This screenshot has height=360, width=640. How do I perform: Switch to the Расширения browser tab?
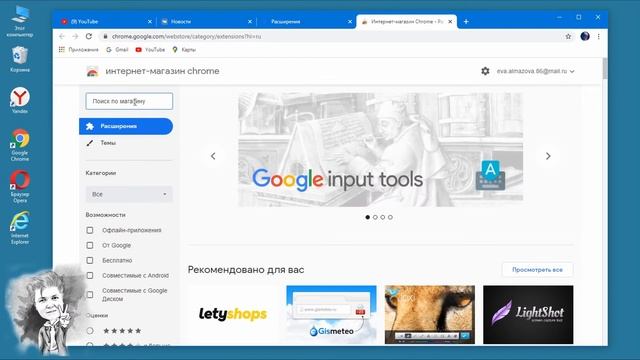pyautogui.click(x=306, y=22)
